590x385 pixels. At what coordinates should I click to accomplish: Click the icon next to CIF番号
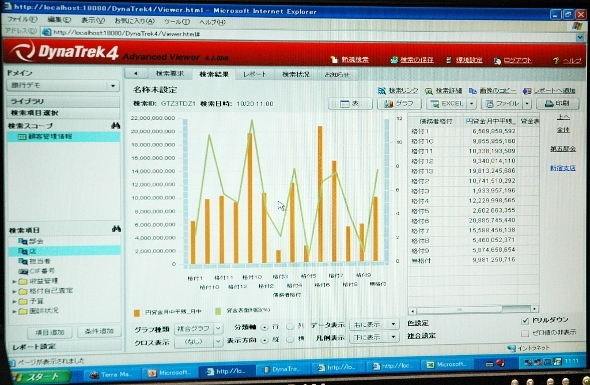pyautogui.click(x=23, y=271)
